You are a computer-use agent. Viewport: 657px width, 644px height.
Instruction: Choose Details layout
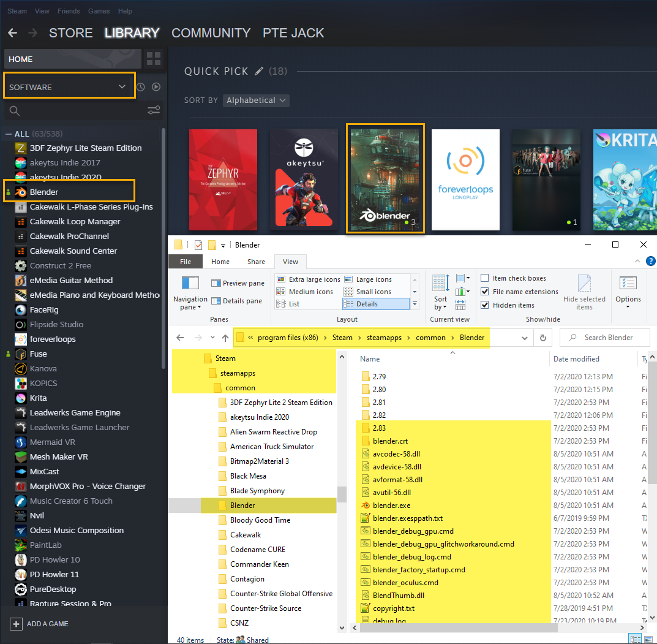376,303
